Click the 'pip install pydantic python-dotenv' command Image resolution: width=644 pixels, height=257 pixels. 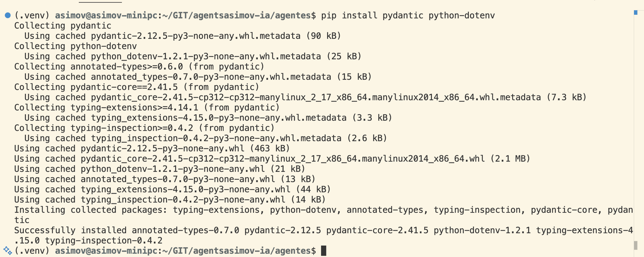pyautogui.click(x=408, y=15)
